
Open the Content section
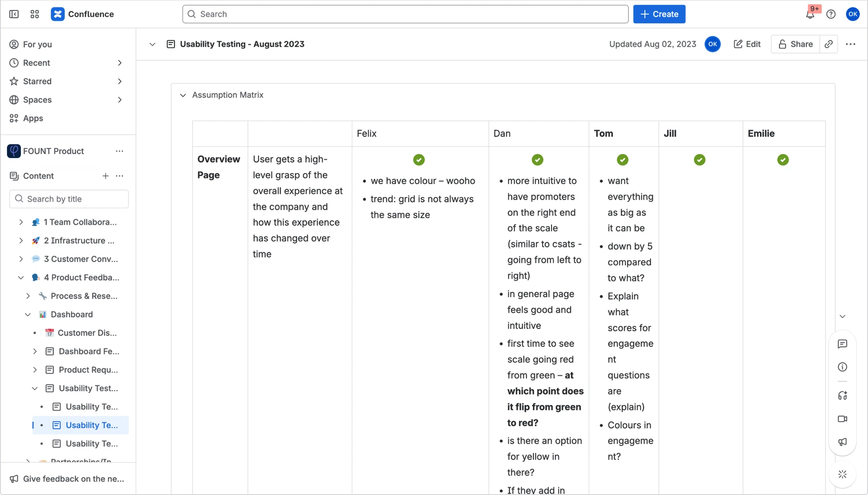(x=38, y=176)
